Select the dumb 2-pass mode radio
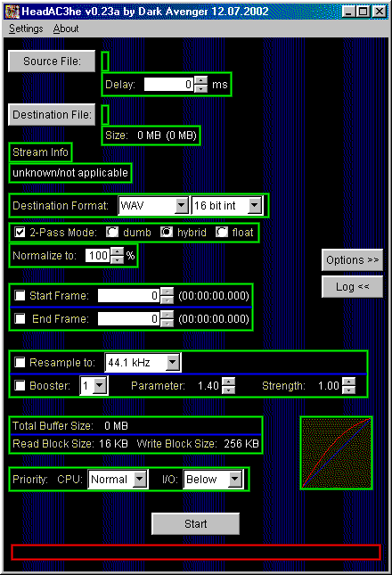The width and height of the screenshot is (392, 575). (x=112, y=232)
